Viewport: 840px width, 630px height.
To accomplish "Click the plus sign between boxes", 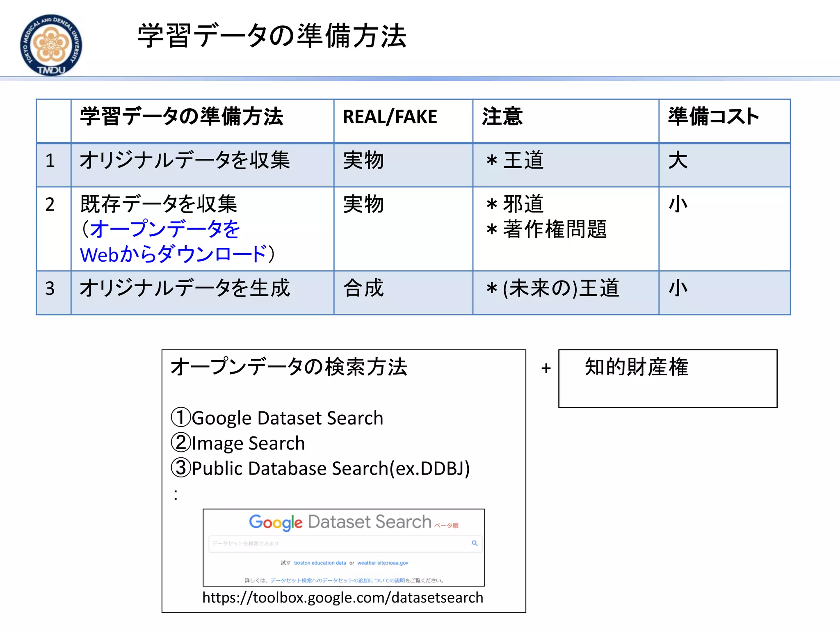I will [x=546, y=368].
